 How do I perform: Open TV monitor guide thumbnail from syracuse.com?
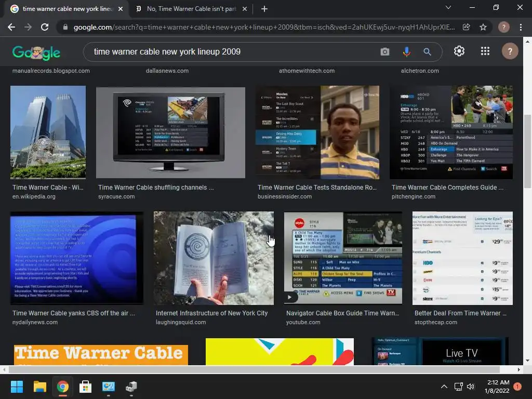point(170,132)
